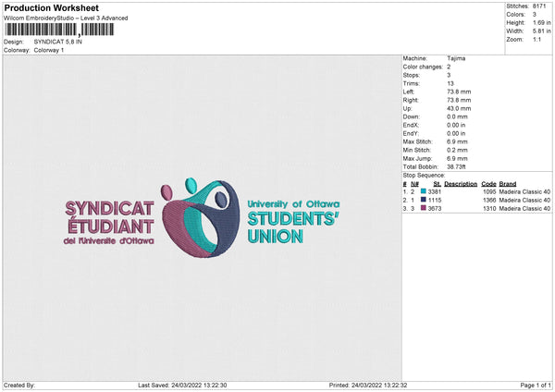This screenshot has height=392, width=555.
Task: Click the 'Description' column header
Action: pos(461,184)
